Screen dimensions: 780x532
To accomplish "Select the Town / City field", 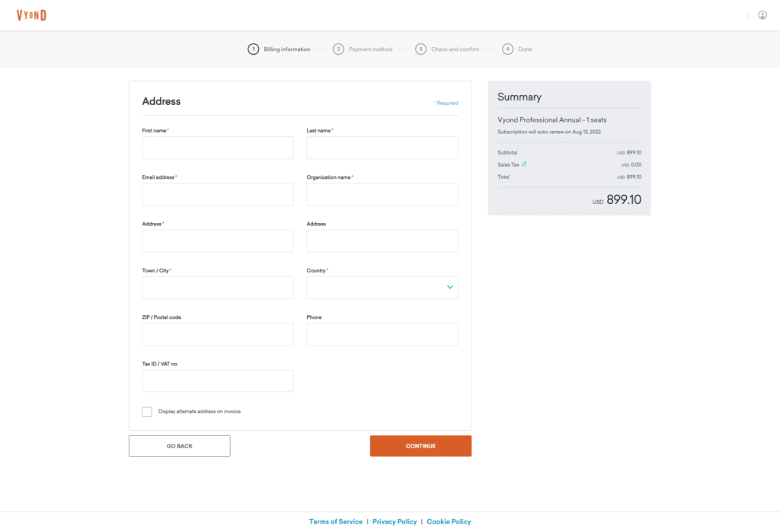I will (x=218, y=288).
